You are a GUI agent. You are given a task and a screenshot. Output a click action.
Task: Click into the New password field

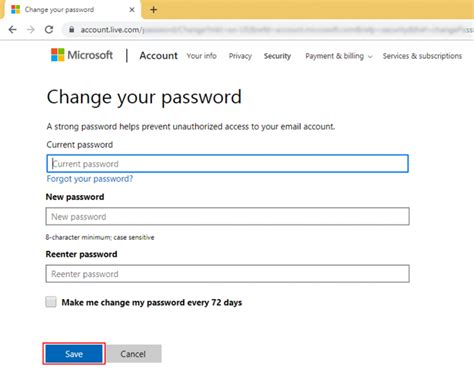click(x=227, y=216)
